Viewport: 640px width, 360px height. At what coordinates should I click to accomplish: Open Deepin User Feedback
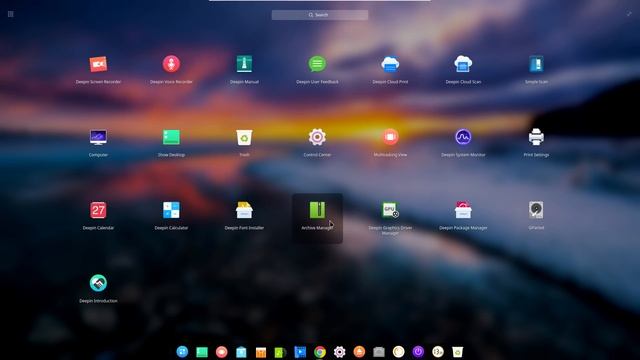pyautogui.click(x=317, y=64)
